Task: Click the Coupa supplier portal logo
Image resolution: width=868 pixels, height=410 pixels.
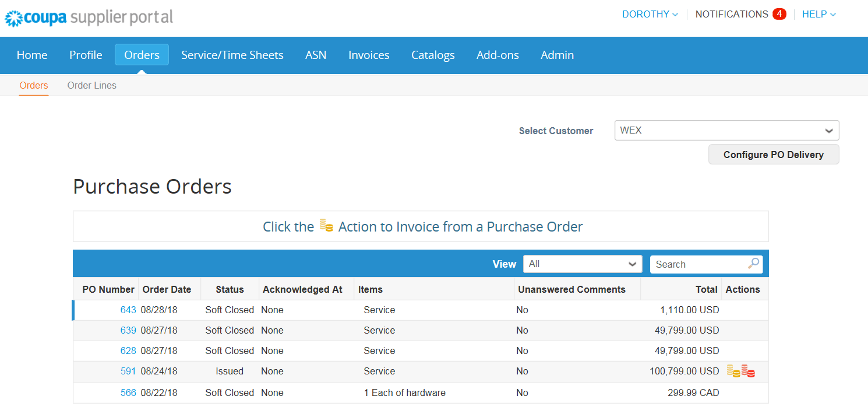Action: (x=89, y=17)
